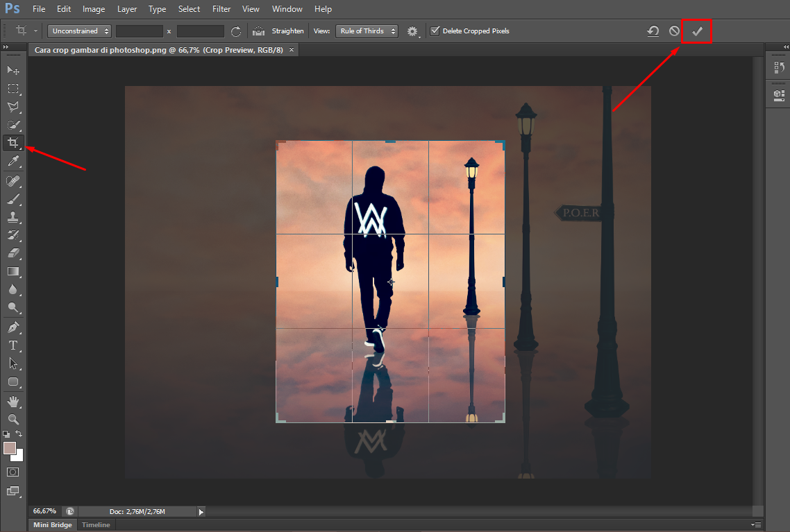
Task: Select the Rectangular Marquee tool
Action: [x=13, y=89]
